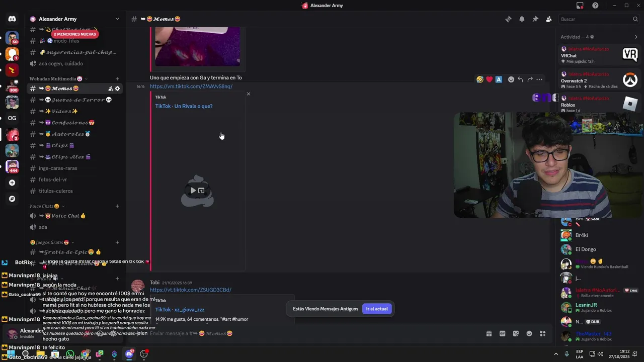Viewport: 644px width, 362px height.
Task: Open Discover servers compass icon
Action: click(x=12, y=199)
